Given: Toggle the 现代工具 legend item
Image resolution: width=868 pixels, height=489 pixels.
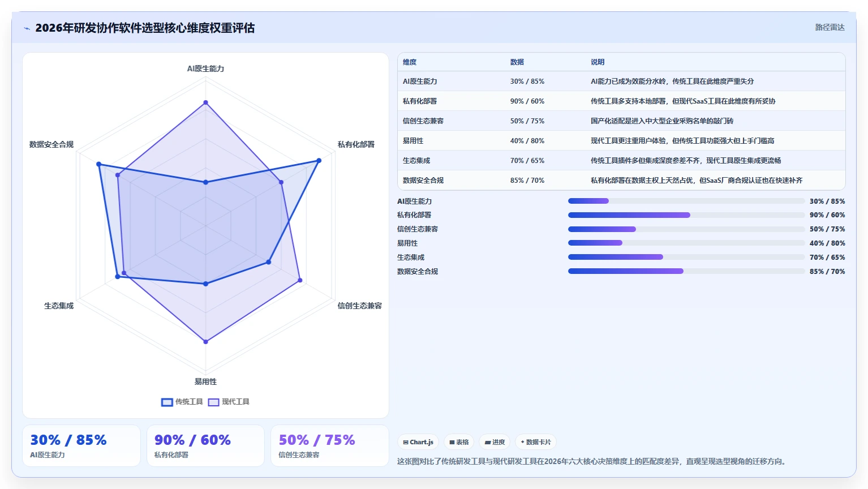Looking at the screenshot, I should click(x=229, y=402).
